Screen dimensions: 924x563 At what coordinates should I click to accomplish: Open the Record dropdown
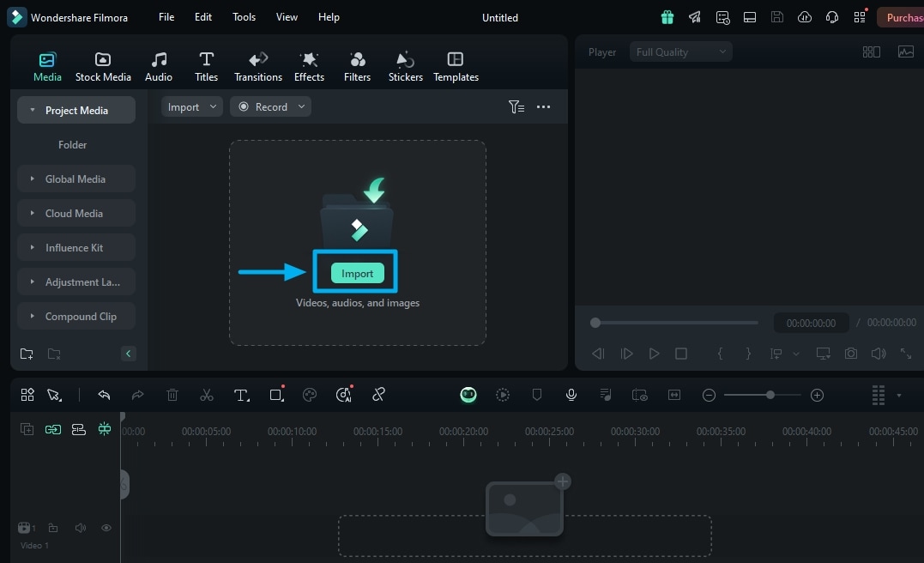(270, 106)
